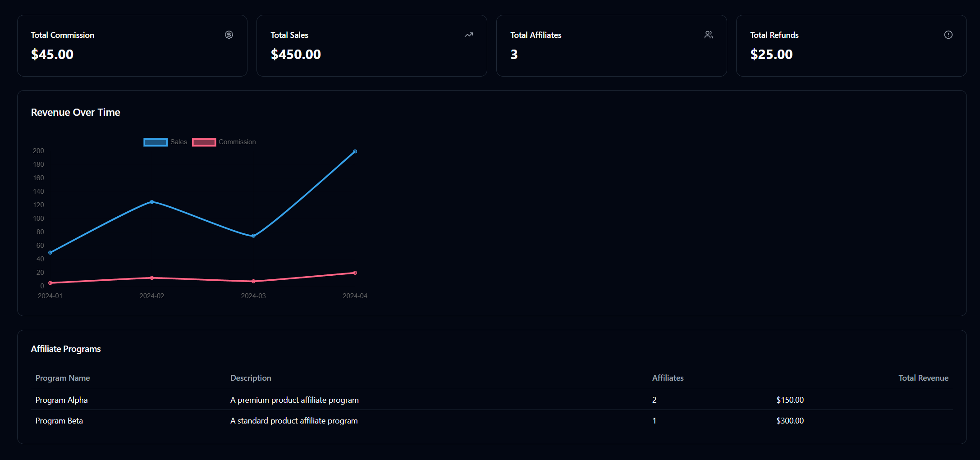The height and width of the screenshot is (460, 980).
Task: Click the affiliates people icon on Total Affiliates card
Action: click(x=709, y=35)
